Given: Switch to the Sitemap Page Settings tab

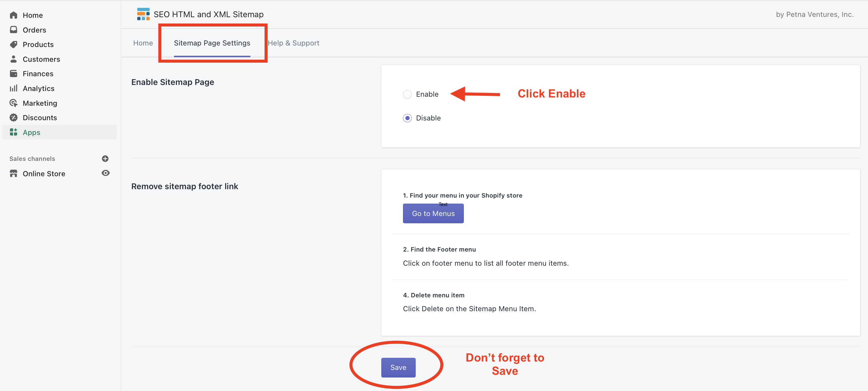Looking at the screenshot, I should pos(212,43).
